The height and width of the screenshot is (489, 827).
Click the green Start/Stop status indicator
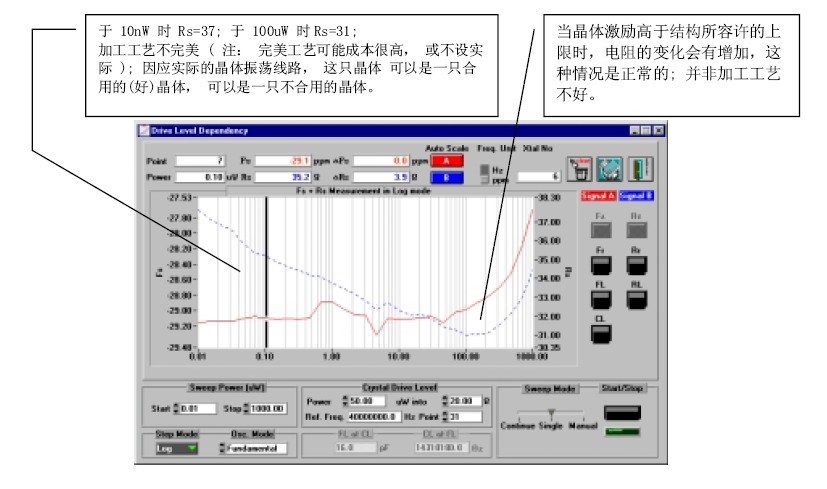coord(622,432)
